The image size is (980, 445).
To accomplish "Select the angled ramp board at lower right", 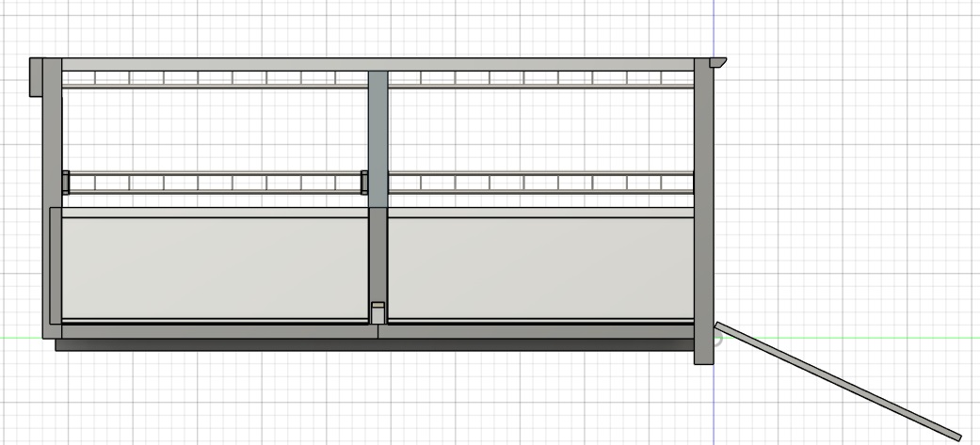I will coord(838,381).
